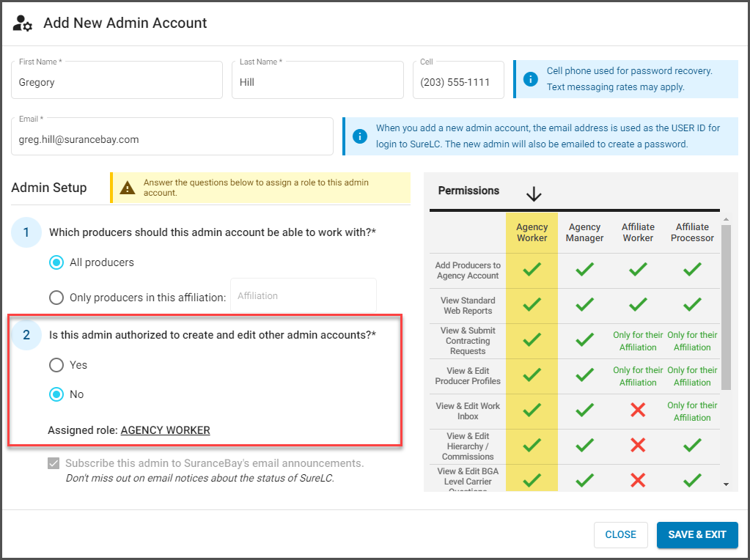Expand the Affiliation selection field
Screen dimensions: 750x560
(x=303, y=295)
